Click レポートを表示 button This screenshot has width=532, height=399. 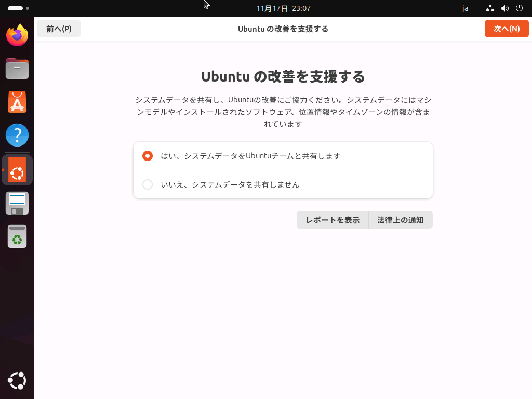tap(332, 220)
